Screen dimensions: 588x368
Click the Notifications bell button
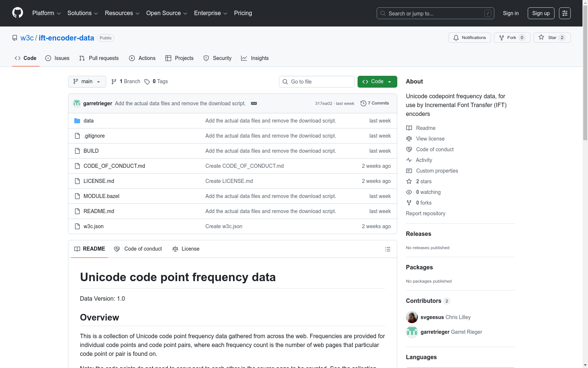(470, 38)
